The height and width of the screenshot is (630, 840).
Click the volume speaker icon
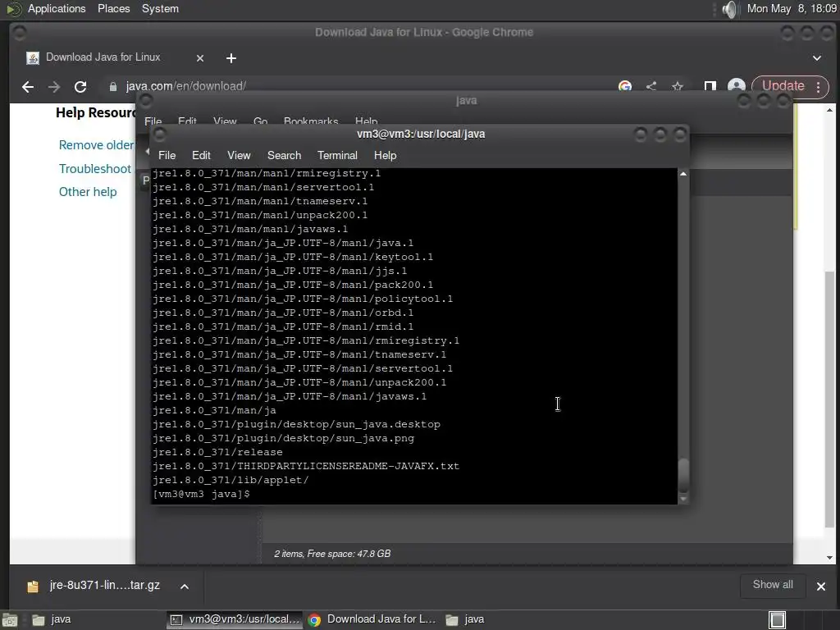pyautogui.click(x=729, y=9)
